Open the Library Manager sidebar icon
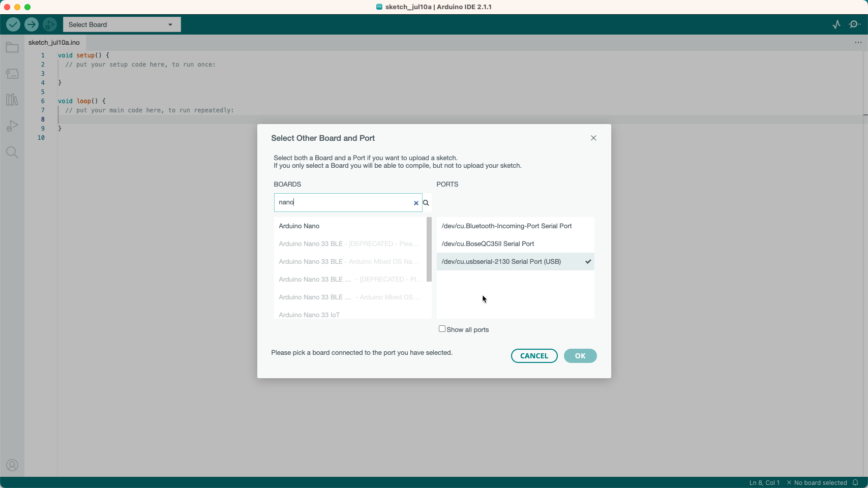This screenshot has height=488, width=868. coord(12,100)
